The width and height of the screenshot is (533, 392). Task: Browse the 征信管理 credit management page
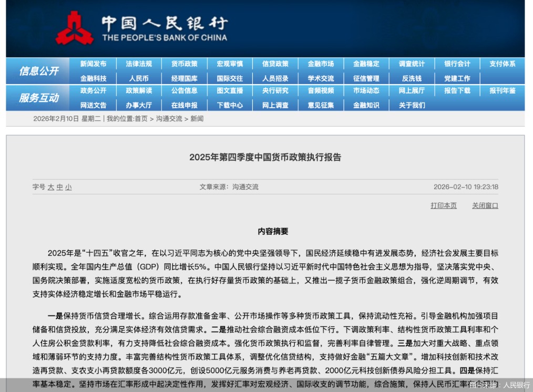[366, 78]
